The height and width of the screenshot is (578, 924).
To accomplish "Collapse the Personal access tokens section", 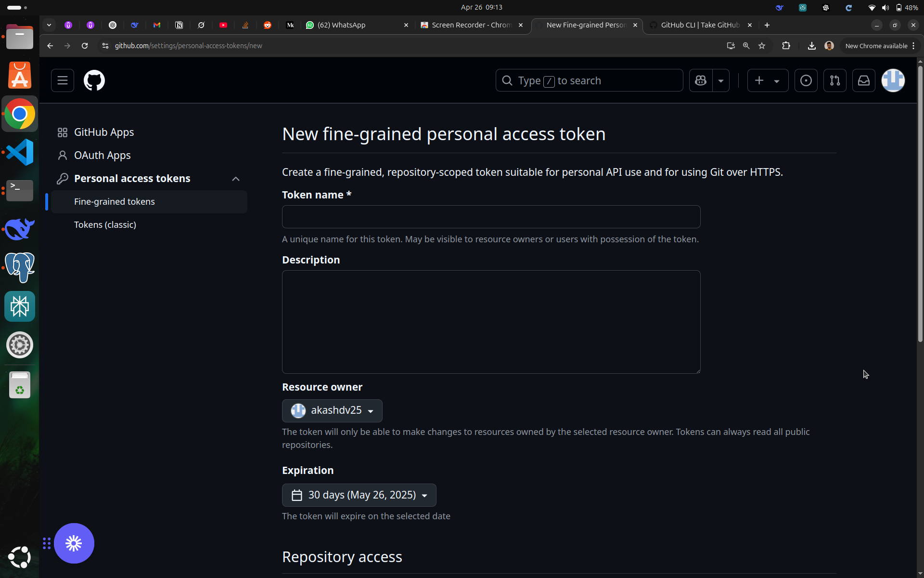I will [236, 179].
